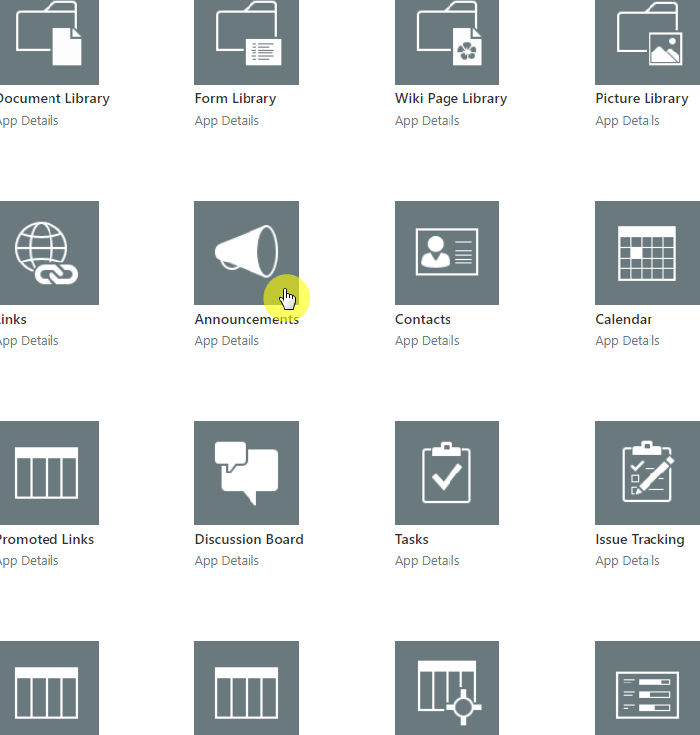
Task: Click the Tasks clipboard checkmark icon
Action: [x=447, y=472]
